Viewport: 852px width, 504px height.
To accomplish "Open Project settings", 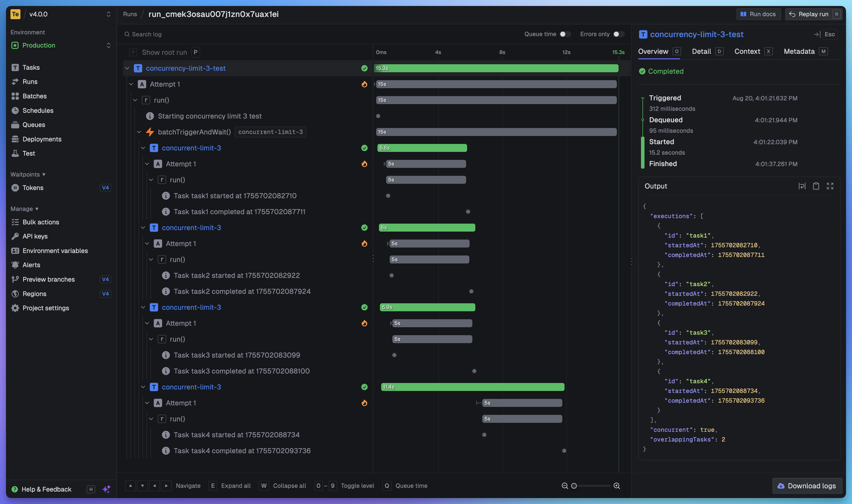I will 46,308.
